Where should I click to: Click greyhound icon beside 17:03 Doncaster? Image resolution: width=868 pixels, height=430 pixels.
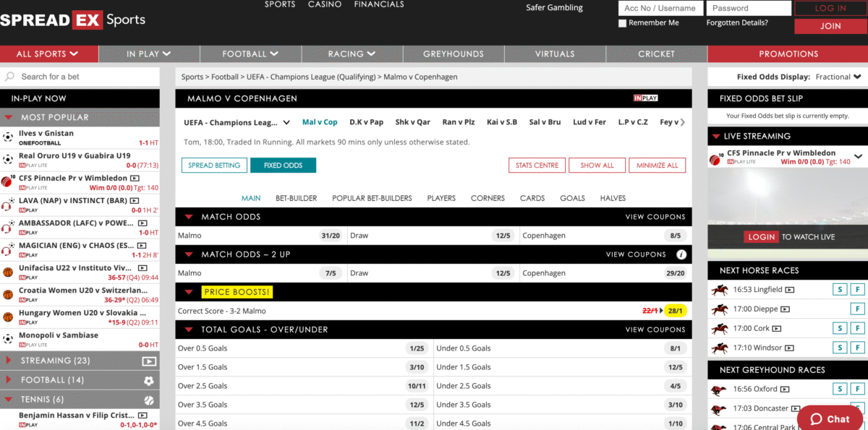point(719,409)
